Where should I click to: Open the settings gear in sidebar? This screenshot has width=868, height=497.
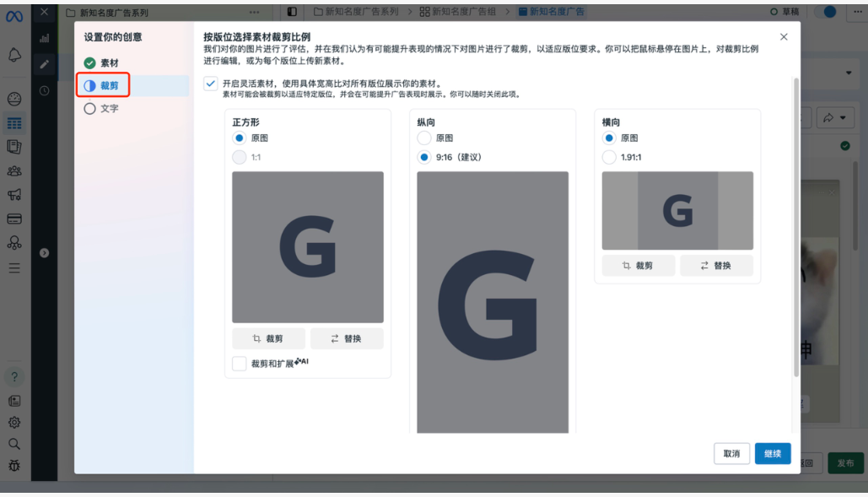pyautogui.click(x=14, y=422)
